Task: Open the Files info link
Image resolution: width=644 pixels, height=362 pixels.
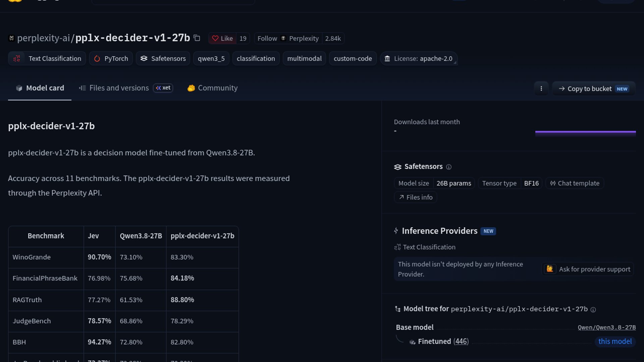Action: coord(415,197)
